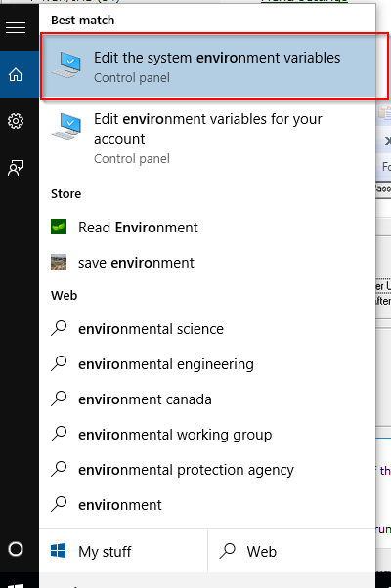
Task: Click the Read Environment app icon
Action: pyautogui.click(x=59, y=227)
